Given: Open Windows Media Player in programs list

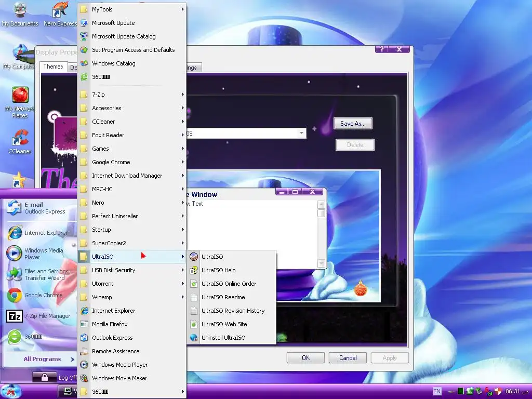Looking at the screenshot, I should click(x=132, y=365).
